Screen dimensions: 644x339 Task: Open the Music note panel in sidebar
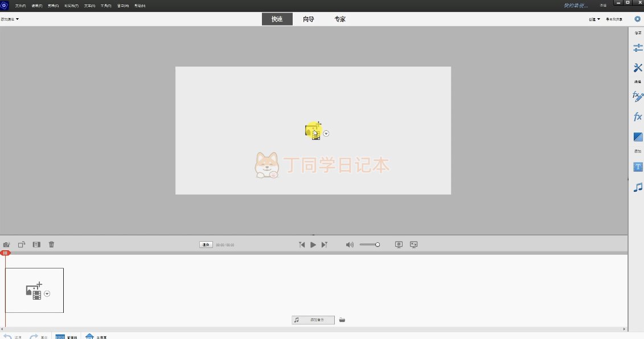(x=638, y=187)
